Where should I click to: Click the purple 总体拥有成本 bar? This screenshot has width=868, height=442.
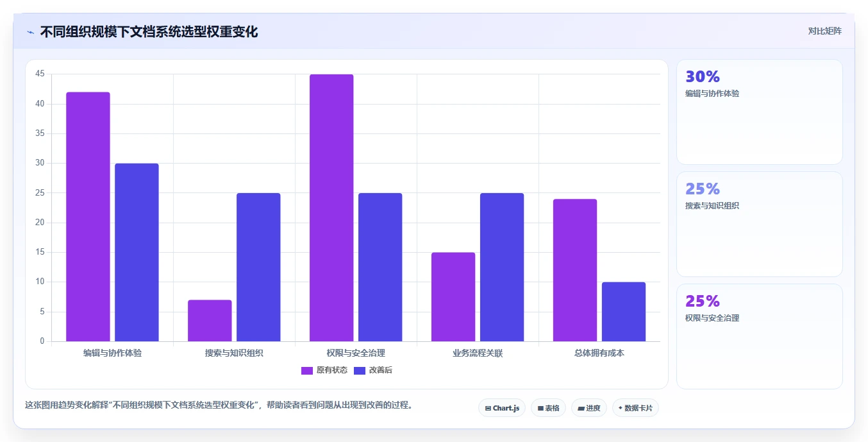tap(575, 270)
